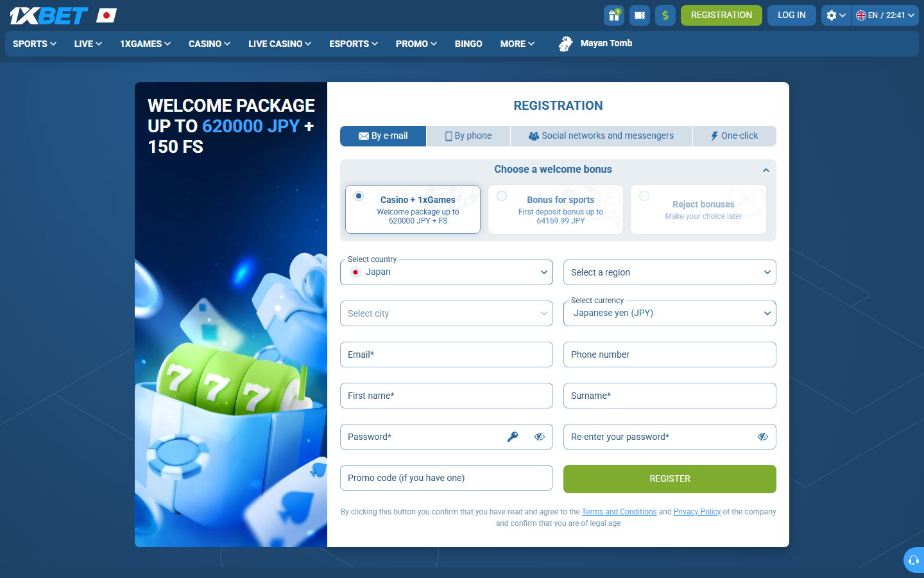Focus the First name input field
The height and width of the screenshot is (578, 924).
tap(447, 396)
